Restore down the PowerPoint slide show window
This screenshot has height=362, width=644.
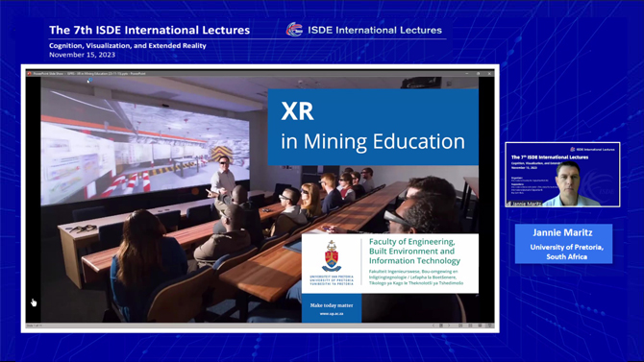tap(478, 74)
